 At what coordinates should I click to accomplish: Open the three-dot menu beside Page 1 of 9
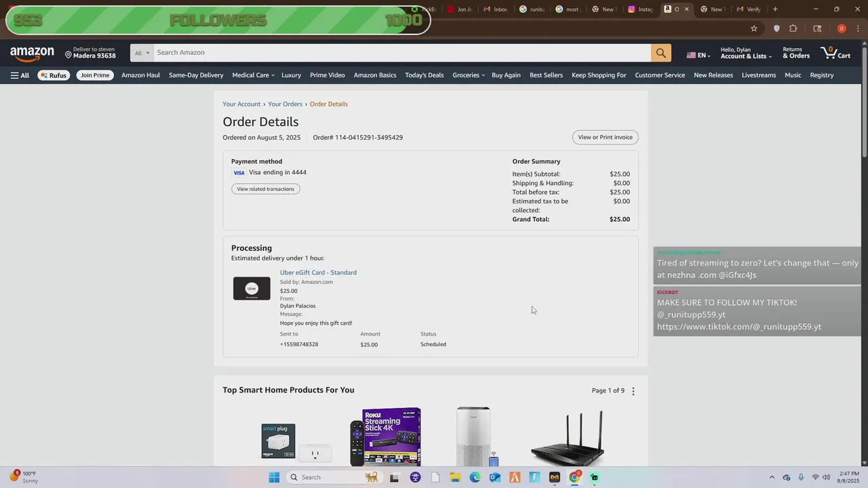click(x=633, y=391)
